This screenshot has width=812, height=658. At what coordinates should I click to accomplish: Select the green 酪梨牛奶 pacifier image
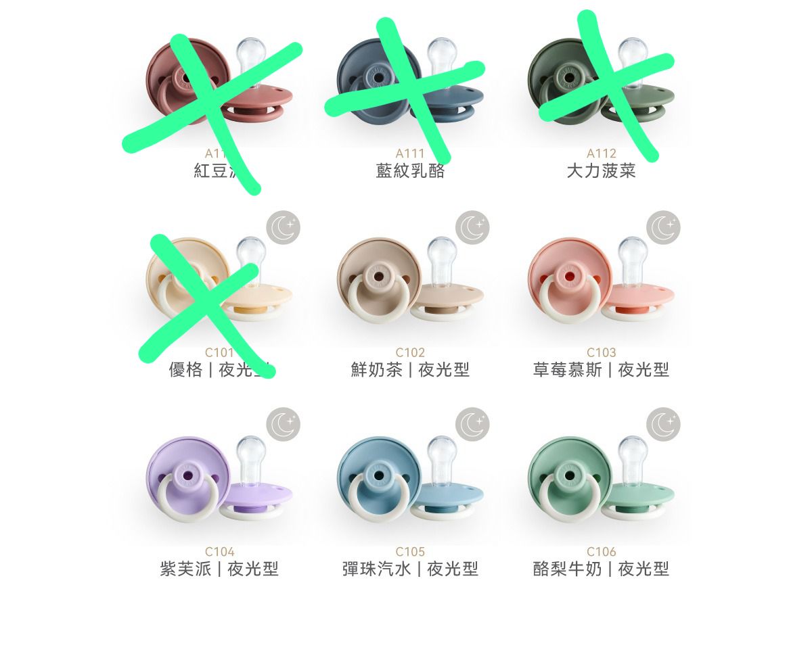point(601,479)
